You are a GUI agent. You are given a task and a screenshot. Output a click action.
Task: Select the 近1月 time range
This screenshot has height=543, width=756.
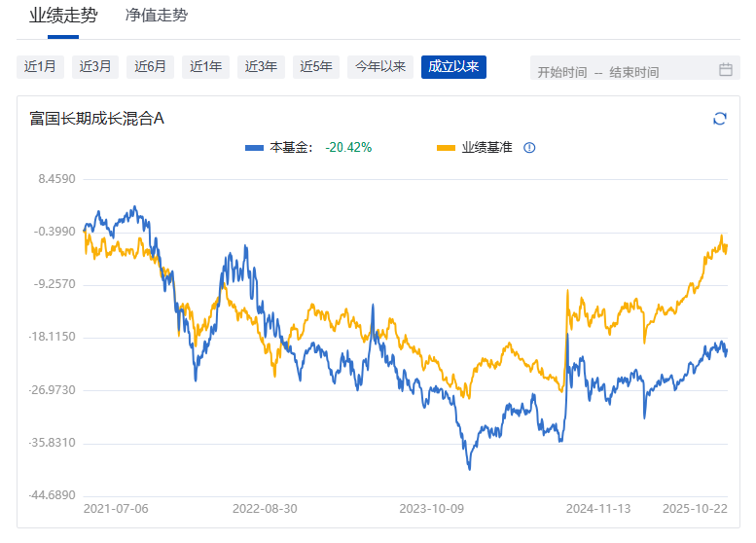tap(40, 67)
